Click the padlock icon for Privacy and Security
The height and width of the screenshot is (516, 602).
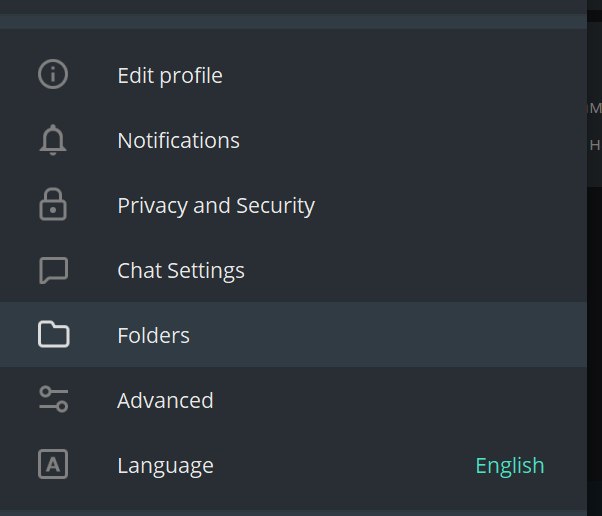[x=53, y=204]
